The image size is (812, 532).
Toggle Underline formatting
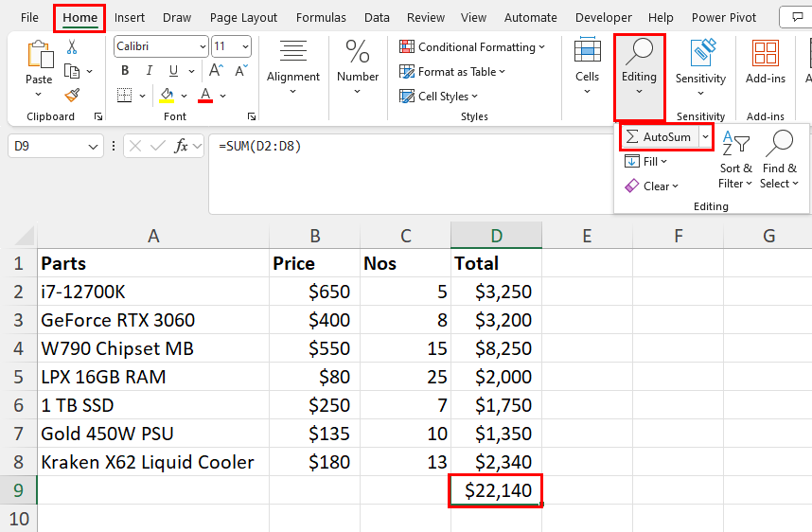[173, 70]
